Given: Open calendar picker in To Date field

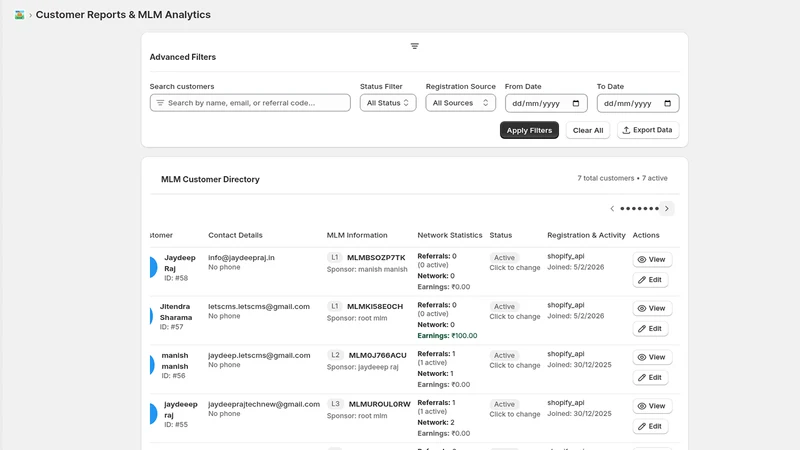Looking at the screenshot, I should [x=668, y=103].
